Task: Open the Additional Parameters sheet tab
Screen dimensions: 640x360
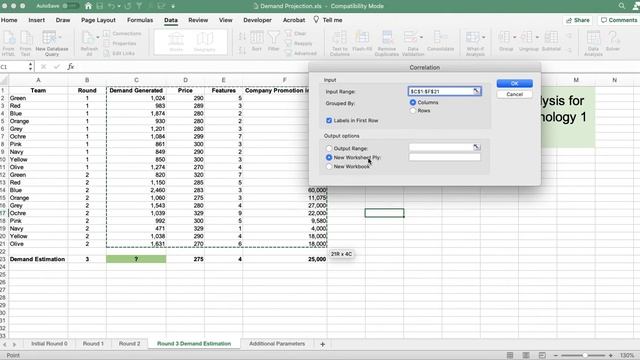Action: point(277,344)
